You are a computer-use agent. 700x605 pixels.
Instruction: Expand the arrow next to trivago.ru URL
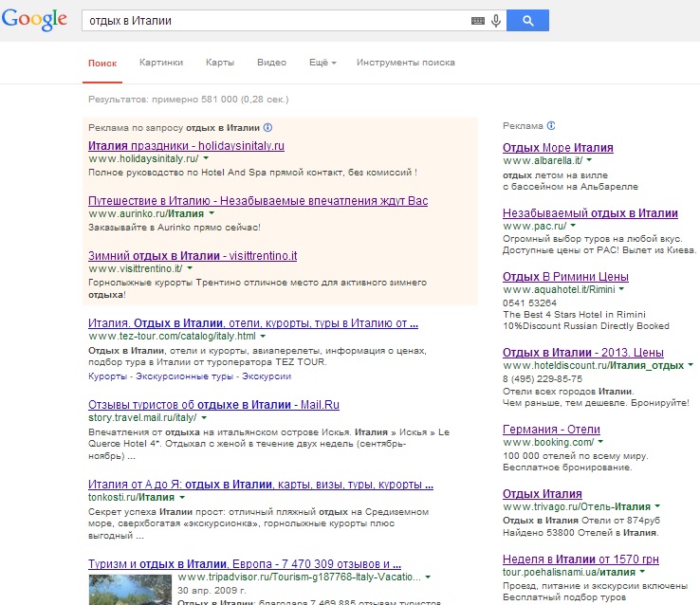(x=657, y=506)
